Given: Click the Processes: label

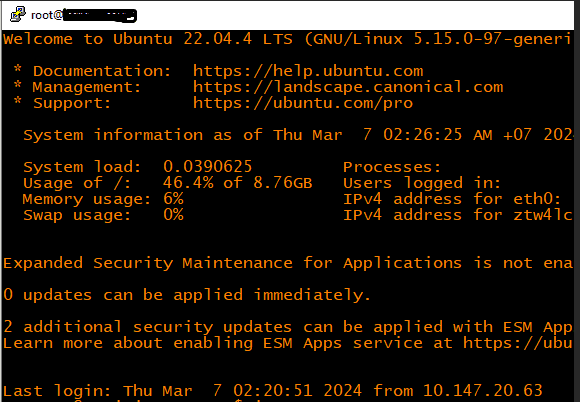Looking at the screenshot, I should [392, 167].
